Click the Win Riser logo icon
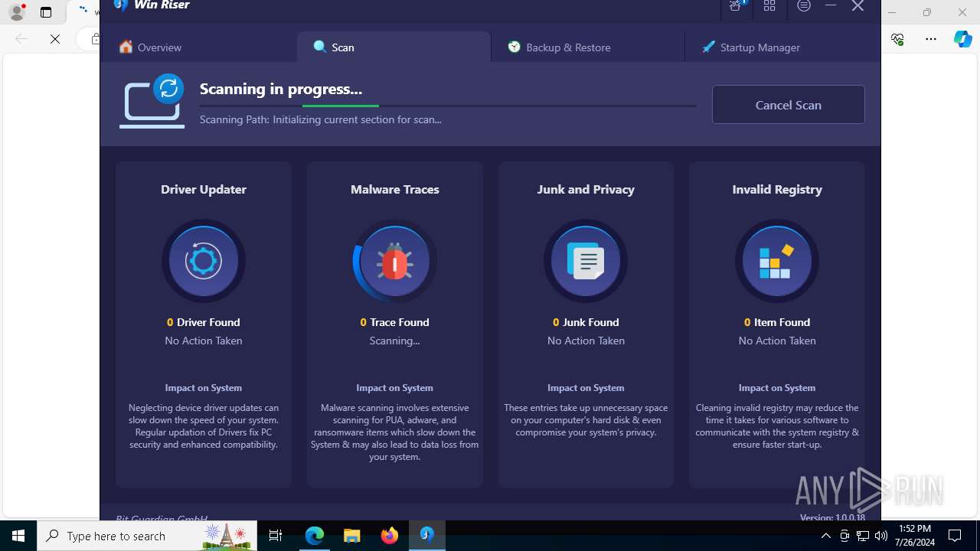 (x=120, y=5)
